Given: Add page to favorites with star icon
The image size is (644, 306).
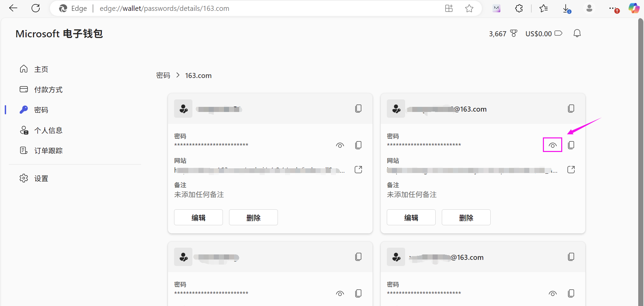Looking at the screenshot, I should point(469,8).
